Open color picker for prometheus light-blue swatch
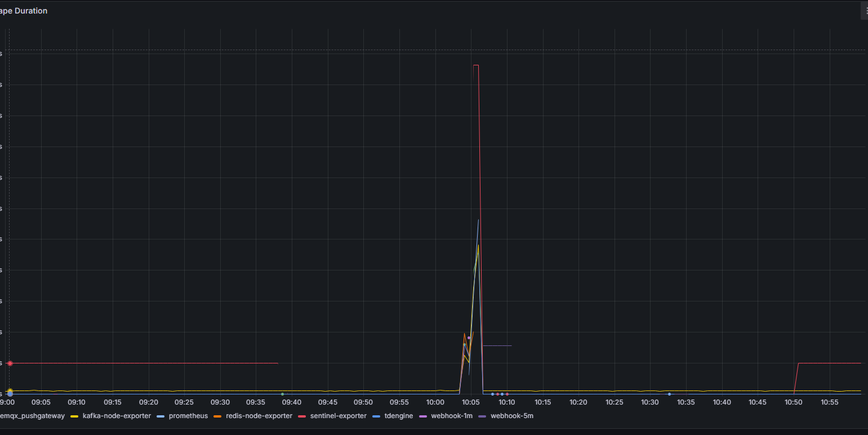The image size is (868, 435). [160, 416]
